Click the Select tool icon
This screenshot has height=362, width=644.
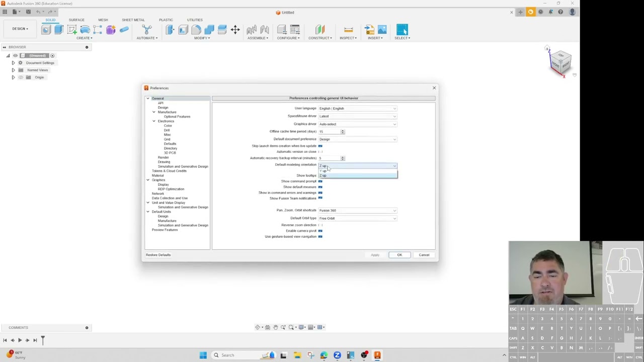pyautogui.click(x=402, y=30)
